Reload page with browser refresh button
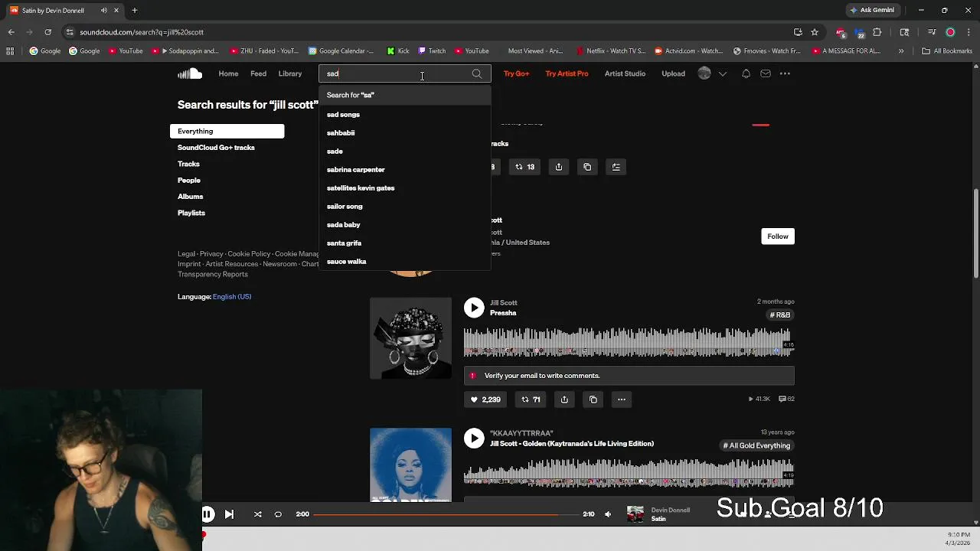The height and width of the screenshot is (551, 980). pyautogui.click(x=47, y=32)
